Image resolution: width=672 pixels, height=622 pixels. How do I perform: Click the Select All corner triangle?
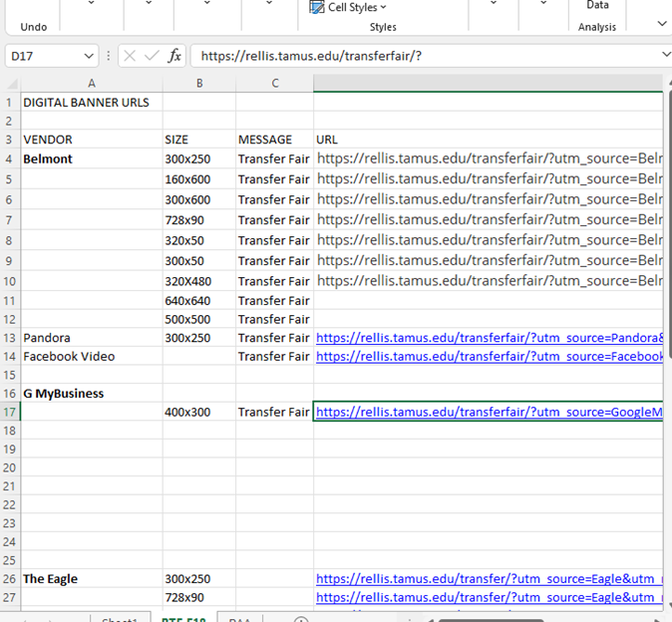(x=12, y=83)
